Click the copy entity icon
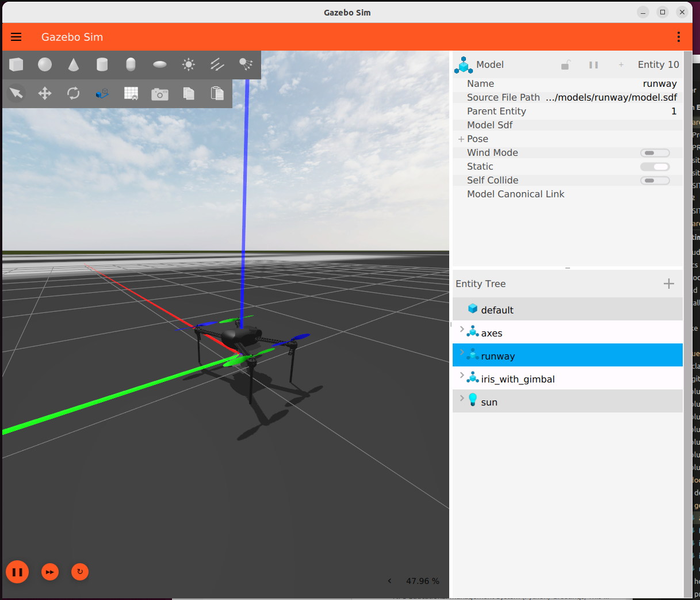 [x=189, y=93]
